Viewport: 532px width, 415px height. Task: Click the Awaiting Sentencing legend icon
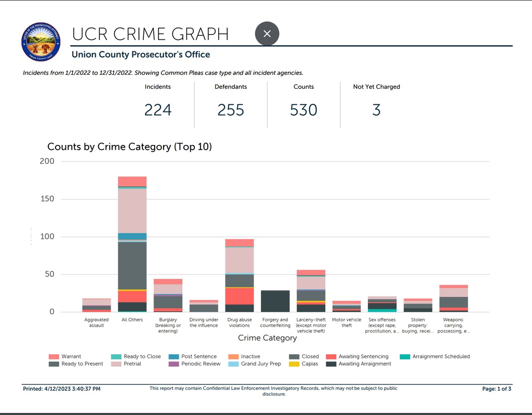pos(331,357)
